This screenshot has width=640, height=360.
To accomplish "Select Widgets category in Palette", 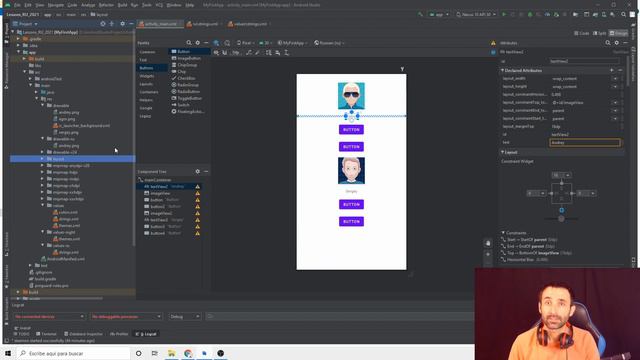I will point(147,76).
